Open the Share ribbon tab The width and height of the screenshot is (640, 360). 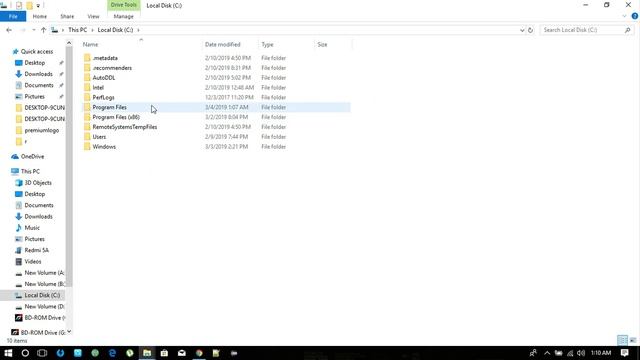(67, 16)
